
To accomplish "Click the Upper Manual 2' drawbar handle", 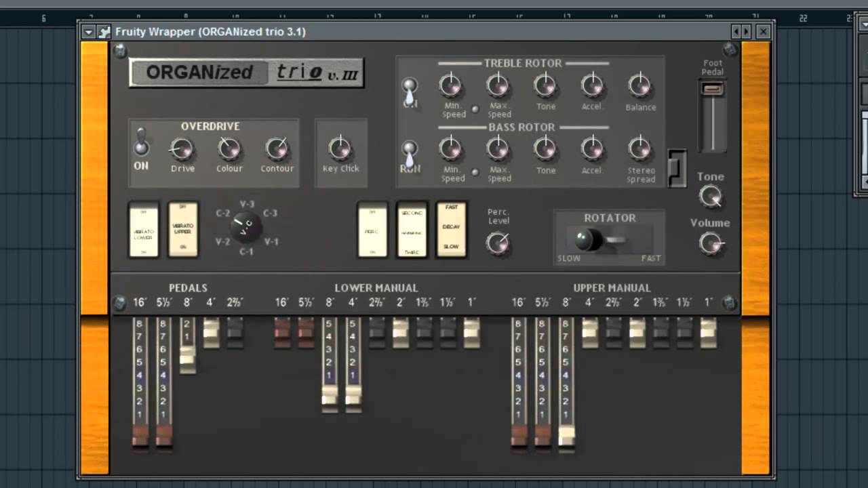I will (637, 333).
